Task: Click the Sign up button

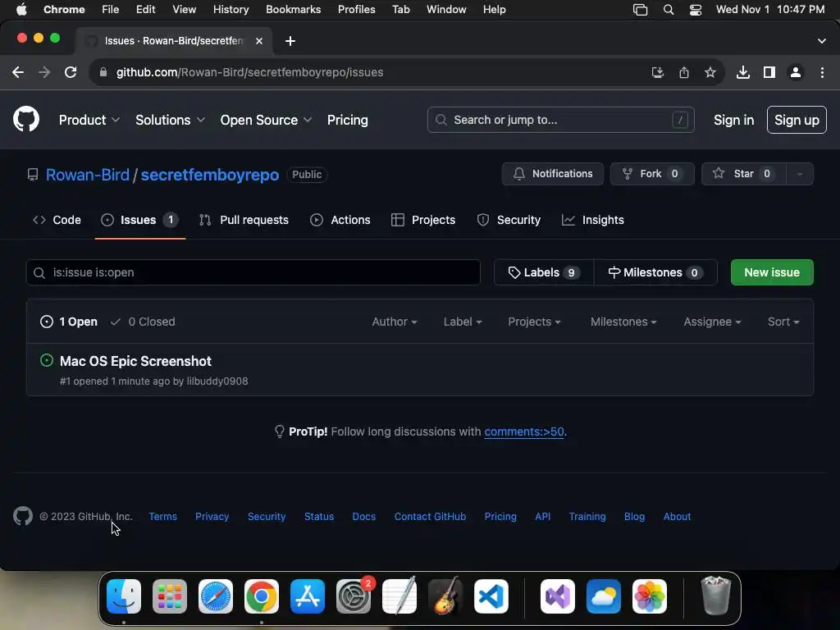Action: tap(797, 120)
